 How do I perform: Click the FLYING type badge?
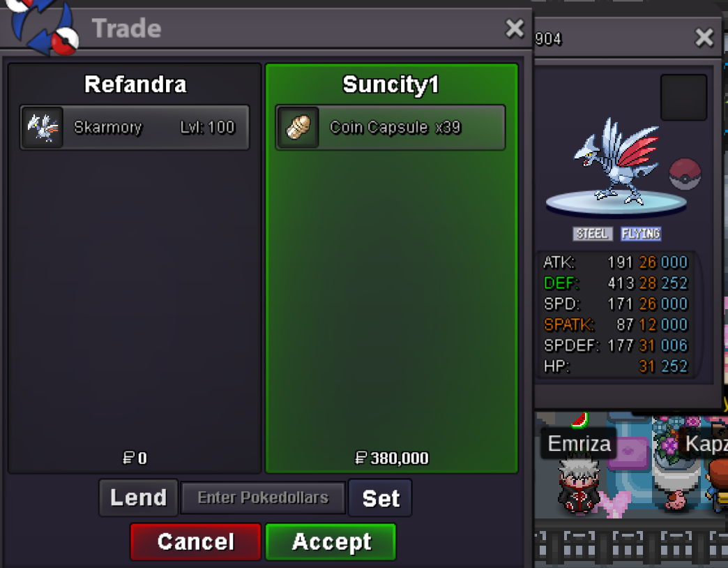pos(641,234)
